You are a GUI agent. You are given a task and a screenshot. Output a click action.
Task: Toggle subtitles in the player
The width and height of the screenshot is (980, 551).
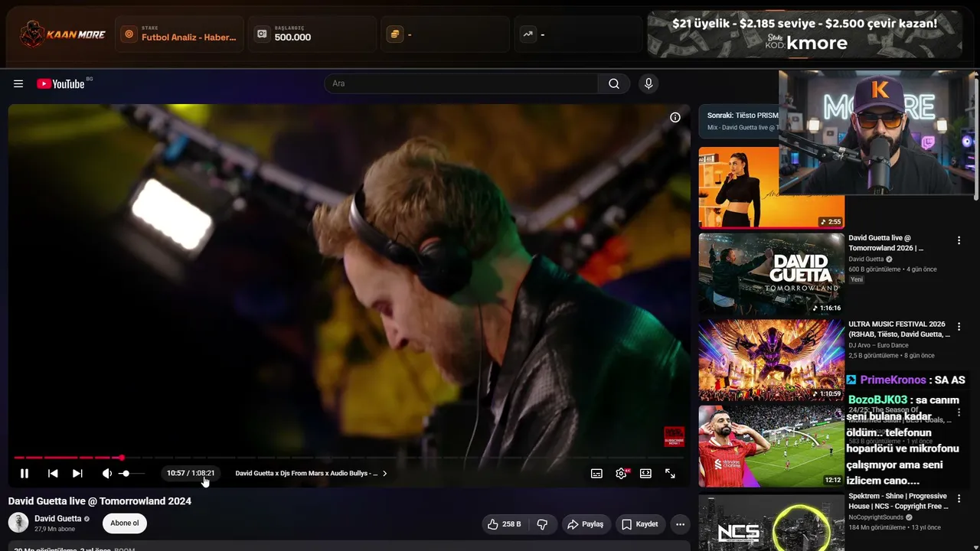(596, 474)
